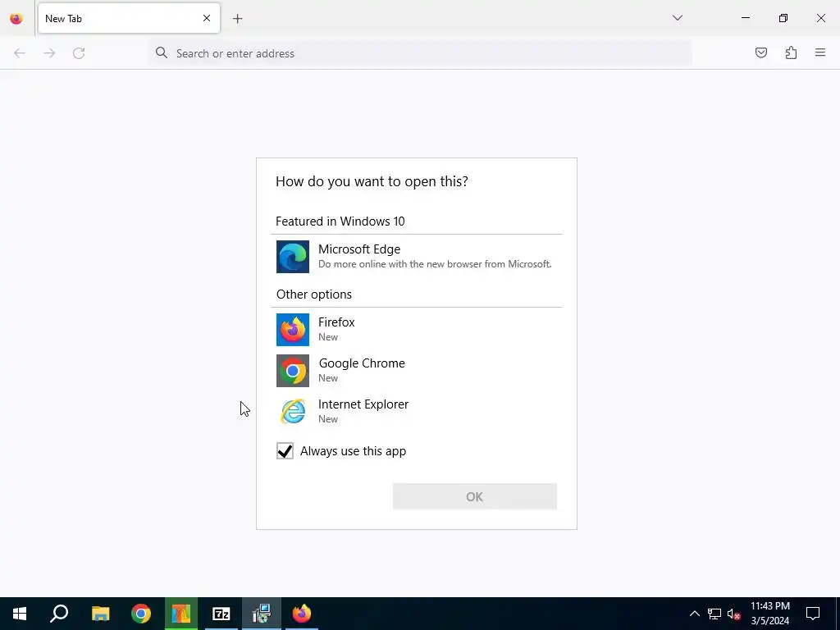Show hidden system tray icons
This screenshot has height=630, width=840.
pos(694,614)
